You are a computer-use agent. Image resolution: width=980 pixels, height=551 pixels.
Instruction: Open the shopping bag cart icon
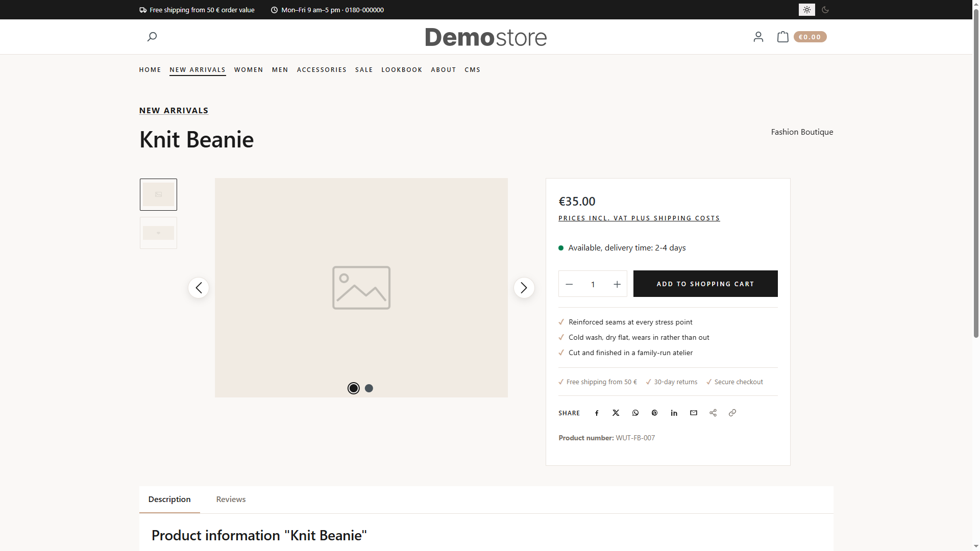(x=782, y=37)
